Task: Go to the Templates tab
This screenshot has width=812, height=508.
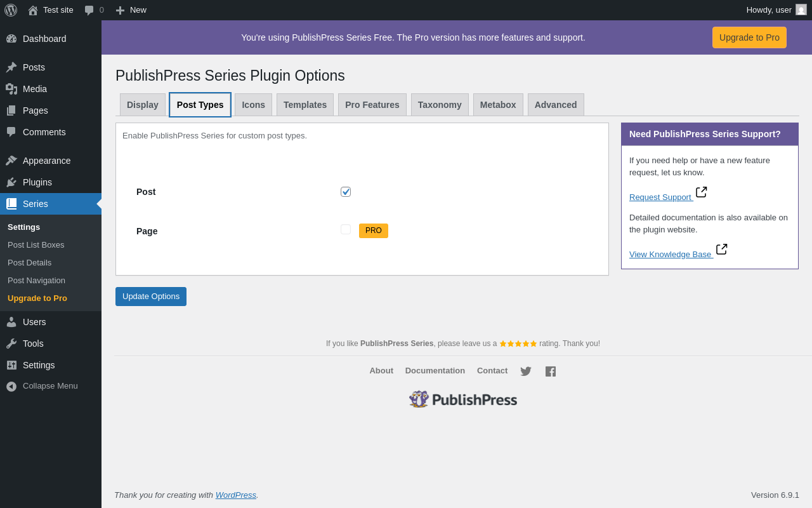Action: [305, 105]
